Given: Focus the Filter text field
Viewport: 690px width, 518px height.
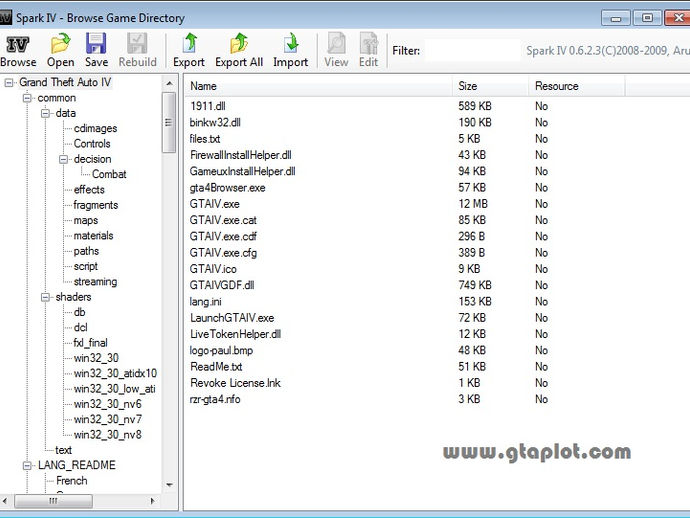Looking at the screenshot, I should 472,51.
